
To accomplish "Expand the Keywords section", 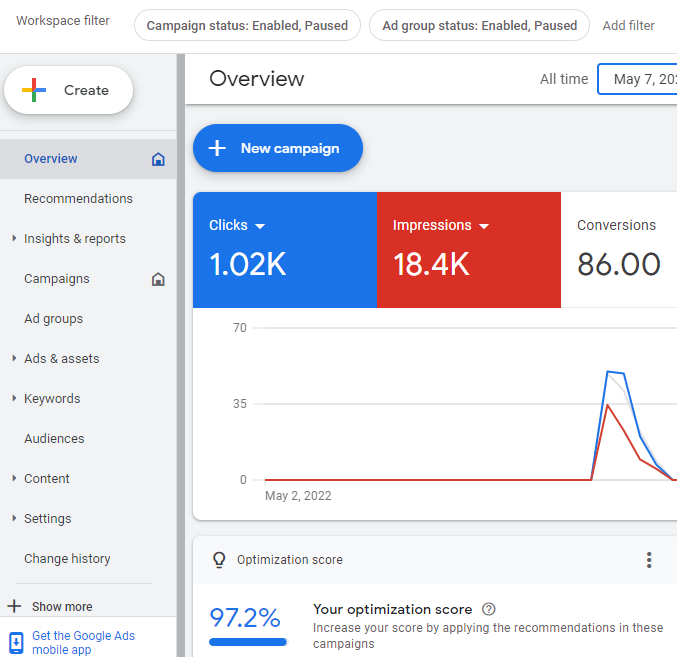I will [14, 399].
